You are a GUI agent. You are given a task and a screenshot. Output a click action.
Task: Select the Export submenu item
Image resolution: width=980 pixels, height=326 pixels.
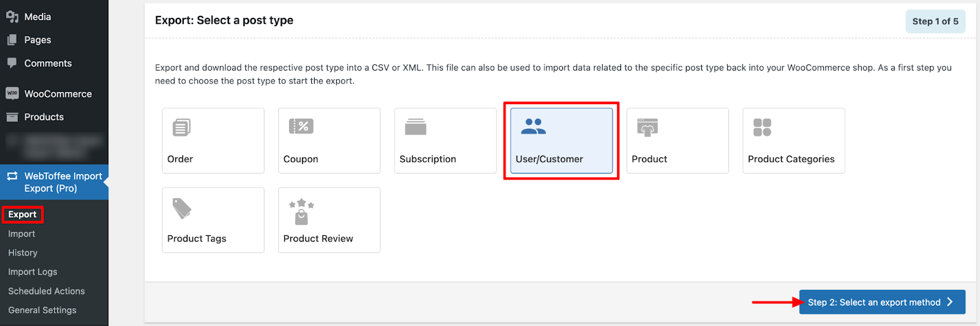pyautogui.click(x=23, y=214)
